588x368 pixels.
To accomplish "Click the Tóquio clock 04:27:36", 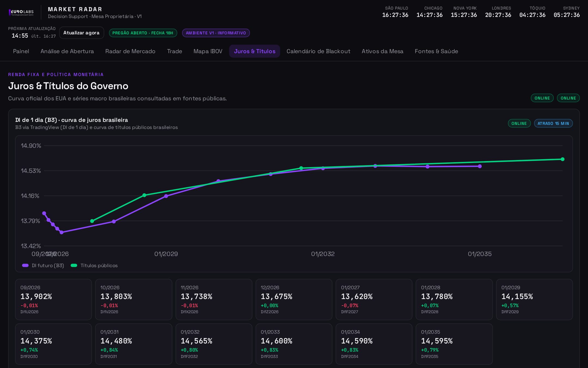I will [532, 15].
